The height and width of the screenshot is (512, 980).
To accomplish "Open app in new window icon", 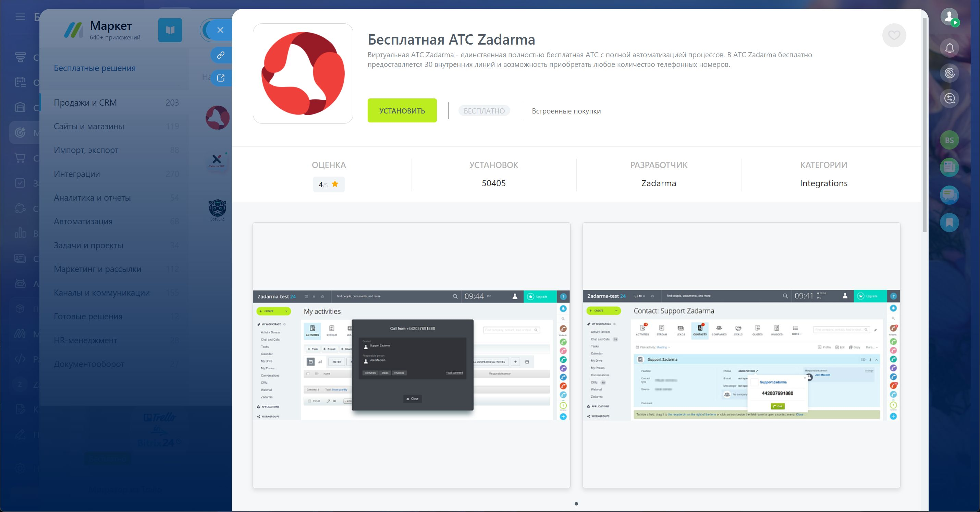I will [221, 78].
